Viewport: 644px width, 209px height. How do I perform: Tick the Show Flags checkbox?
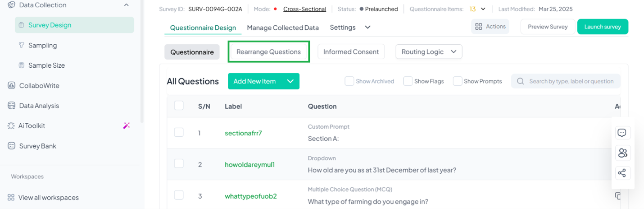408,81
